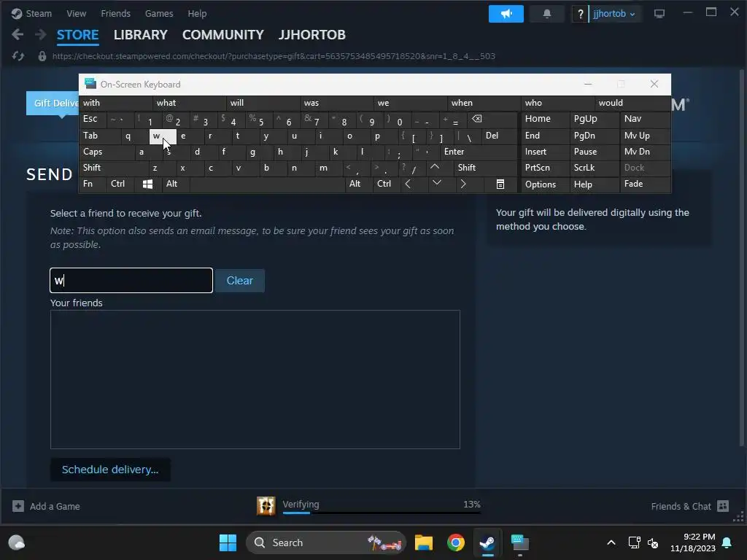Show hidden system tray icons
The height and width of the screenshot is (560, 747).
(x=611, y=542)
